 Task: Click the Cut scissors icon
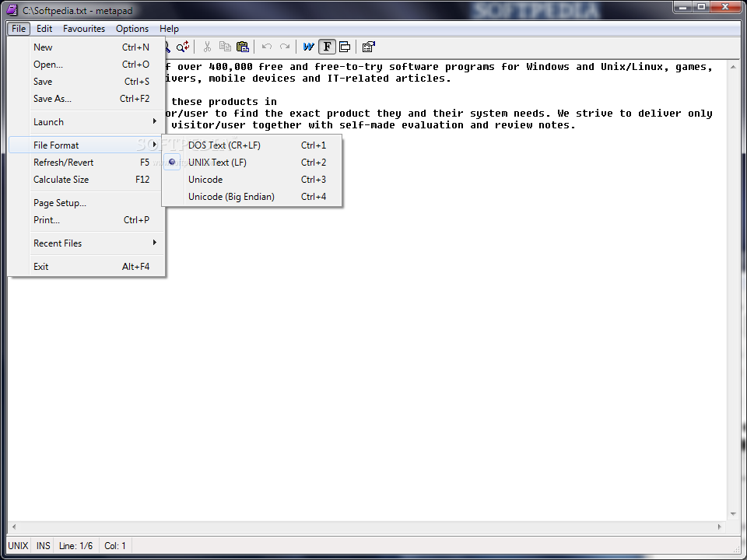[x=207, y=47]
